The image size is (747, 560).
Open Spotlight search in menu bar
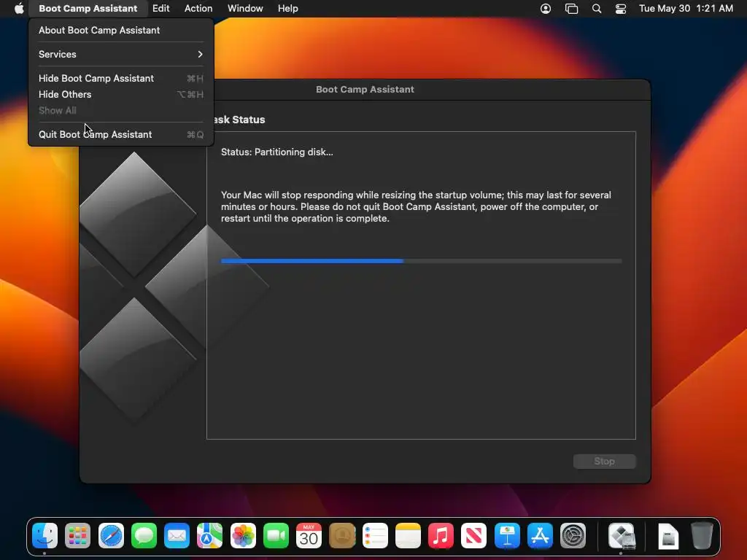click(597, 9)
